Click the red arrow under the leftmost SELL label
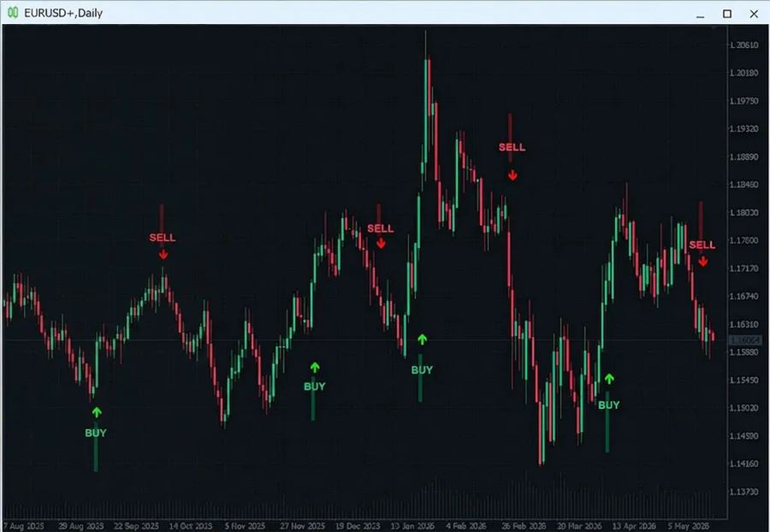The width and height of the screenshot is (770, 532). (163, 254)
